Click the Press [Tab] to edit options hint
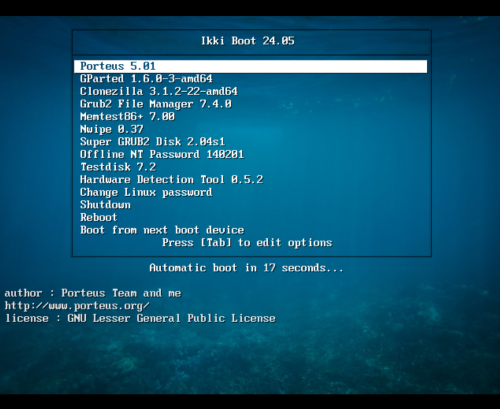This screenshot has width=500, height=409. (247, 243)
